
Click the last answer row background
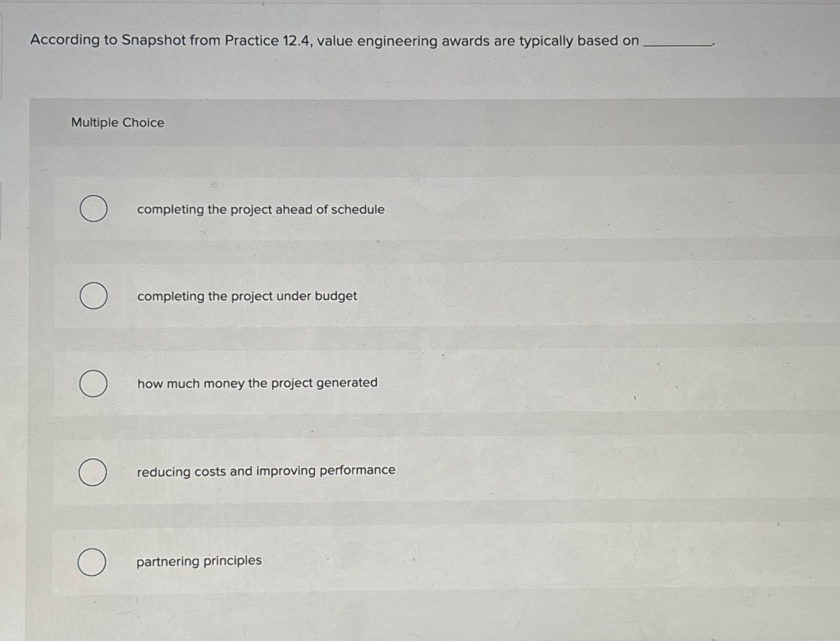click(421, 561)
